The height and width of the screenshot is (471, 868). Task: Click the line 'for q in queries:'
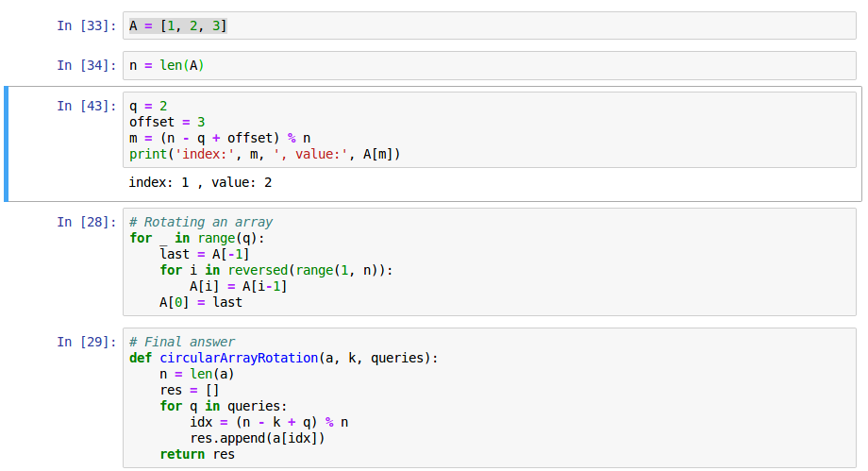224,406
